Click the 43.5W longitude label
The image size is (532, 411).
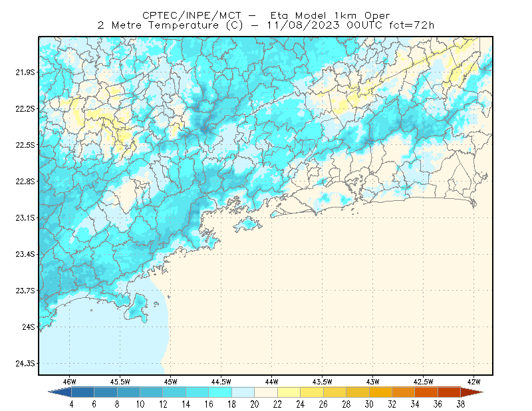[x=322, y=382]
